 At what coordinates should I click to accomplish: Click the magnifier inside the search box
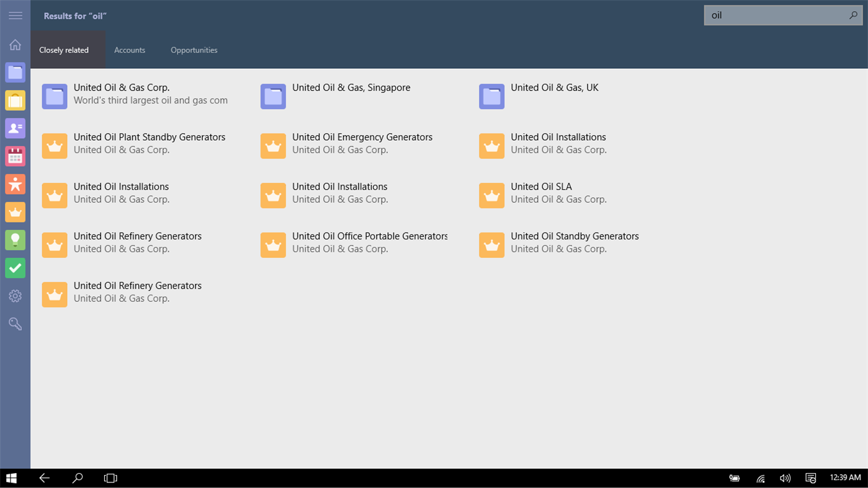coord(854,16)
